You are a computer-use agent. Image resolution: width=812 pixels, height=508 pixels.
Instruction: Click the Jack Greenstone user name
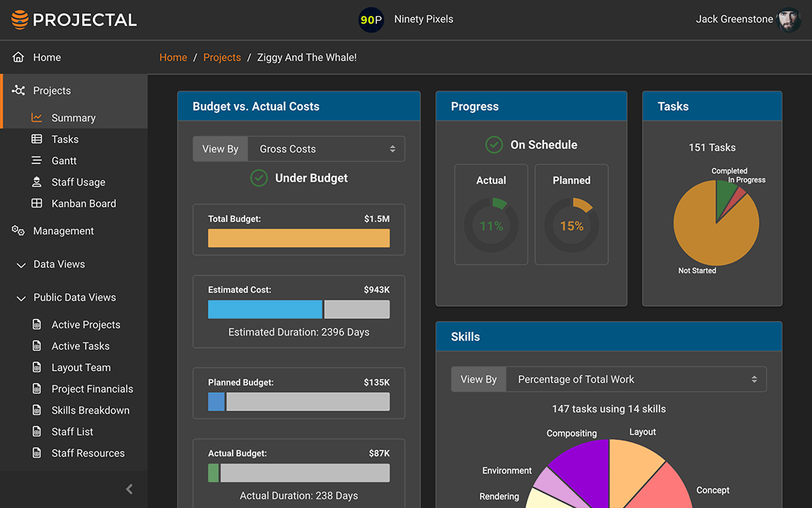tap(734, 19)
